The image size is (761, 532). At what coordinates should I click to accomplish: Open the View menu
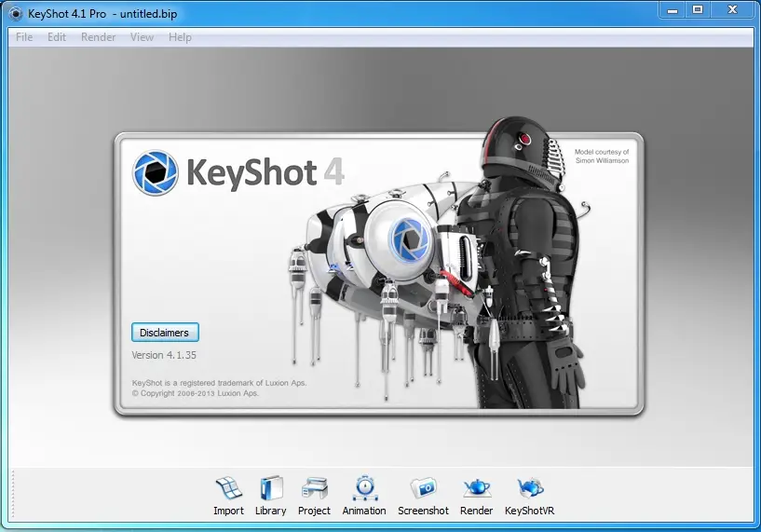[x=142, y=37]
